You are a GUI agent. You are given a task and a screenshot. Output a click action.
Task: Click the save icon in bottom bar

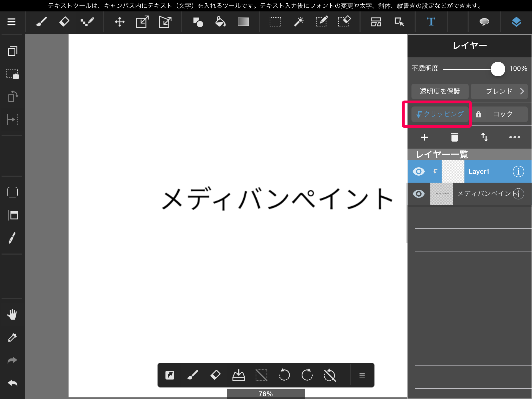pos(238,375)
